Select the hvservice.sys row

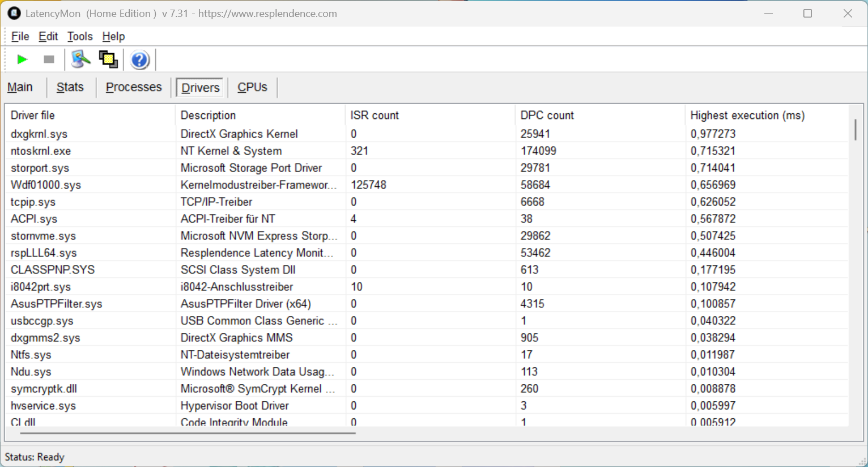pyautogui.click(x=427, y=406)
